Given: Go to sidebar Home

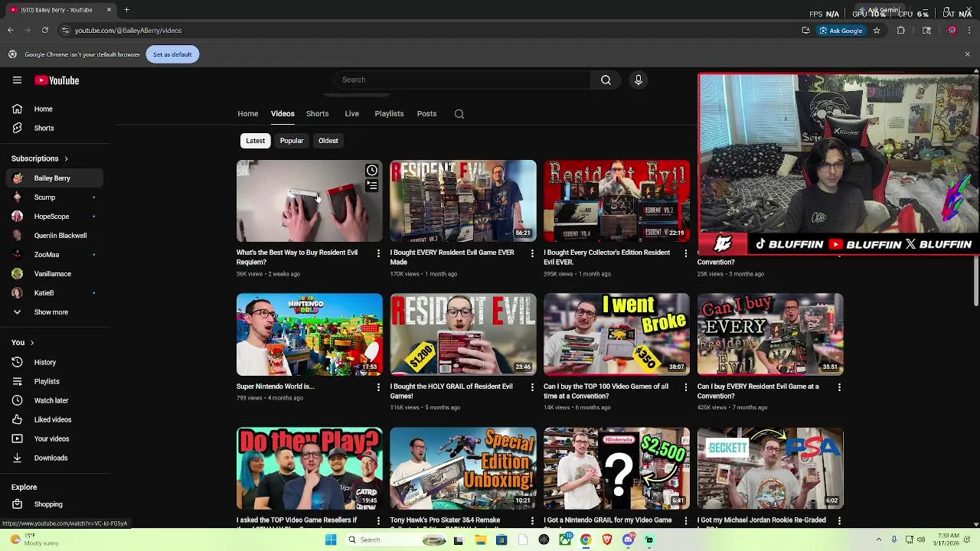Looking at the screenshot, I should point(54,109).
